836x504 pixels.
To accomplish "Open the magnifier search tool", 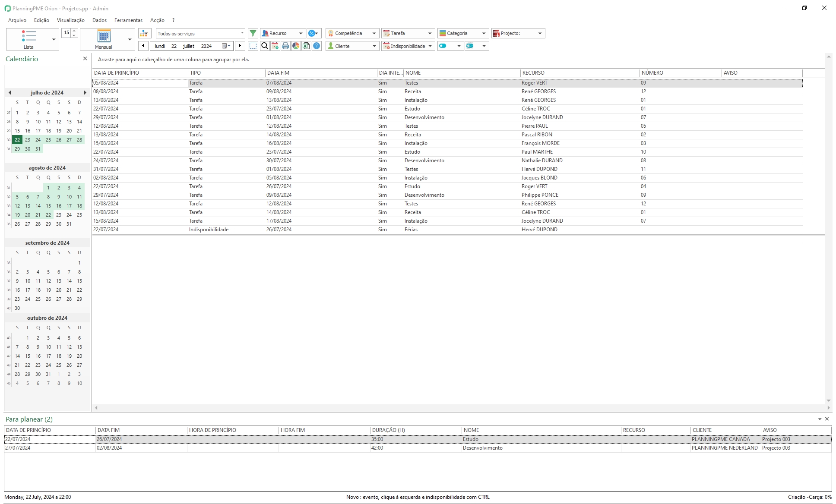I will click(265, 46).
